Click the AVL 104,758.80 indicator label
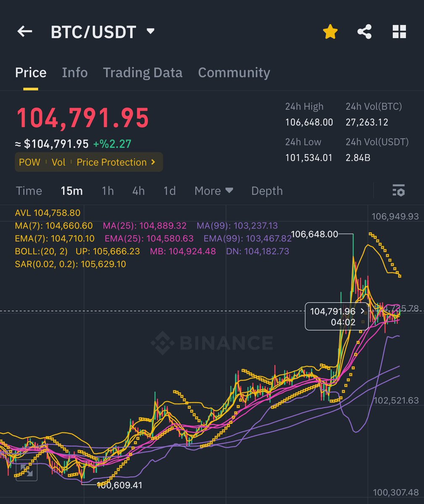 click(47, 213)
